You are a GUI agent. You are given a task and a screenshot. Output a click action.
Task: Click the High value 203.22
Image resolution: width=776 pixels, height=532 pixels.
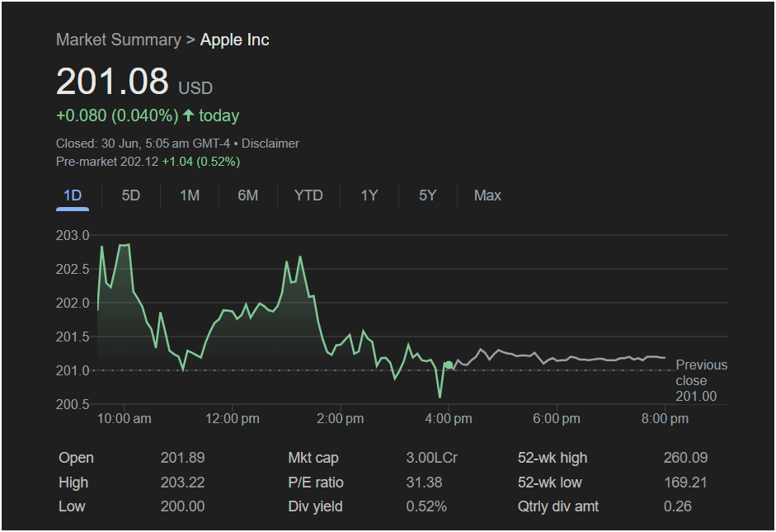(182, 483)
